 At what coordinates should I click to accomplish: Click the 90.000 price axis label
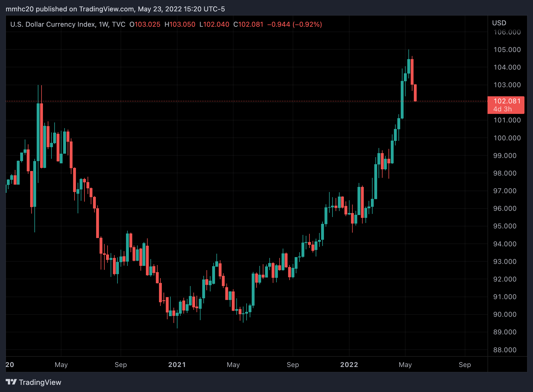coord(505,314)
